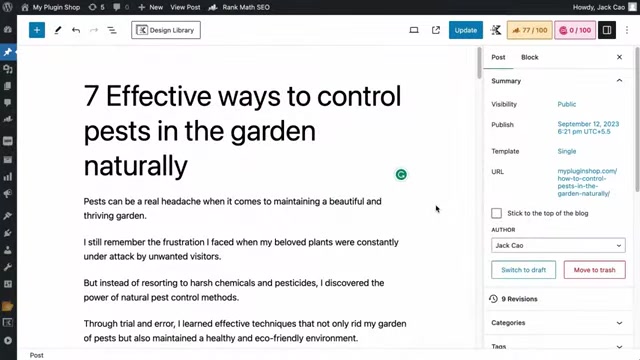The width and height of the screenshot is (640, 360).
Task: Open Appearance brush icon in sidebar
Action: (x=8, y=216)
